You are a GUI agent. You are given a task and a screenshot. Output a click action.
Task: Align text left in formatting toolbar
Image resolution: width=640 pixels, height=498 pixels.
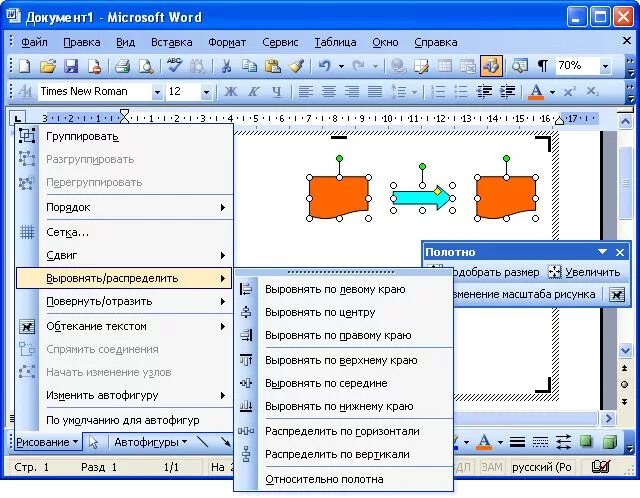[x=305, y=91]
